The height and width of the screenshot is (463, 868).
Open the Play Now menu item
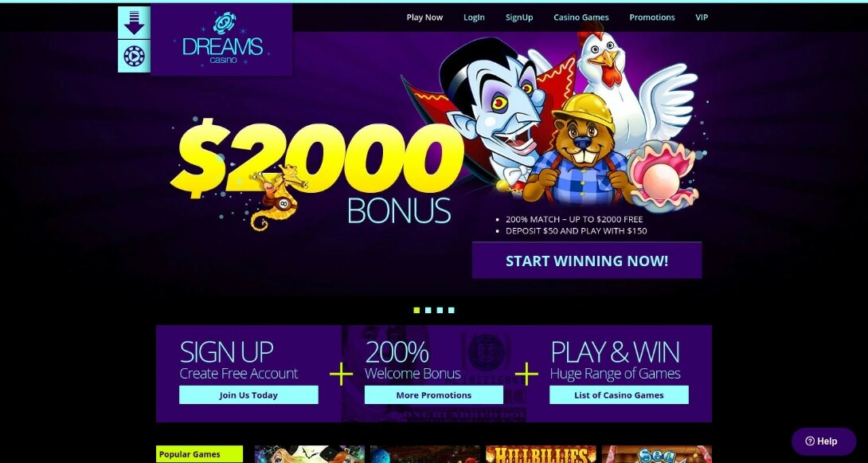click(x=424, y=18)
